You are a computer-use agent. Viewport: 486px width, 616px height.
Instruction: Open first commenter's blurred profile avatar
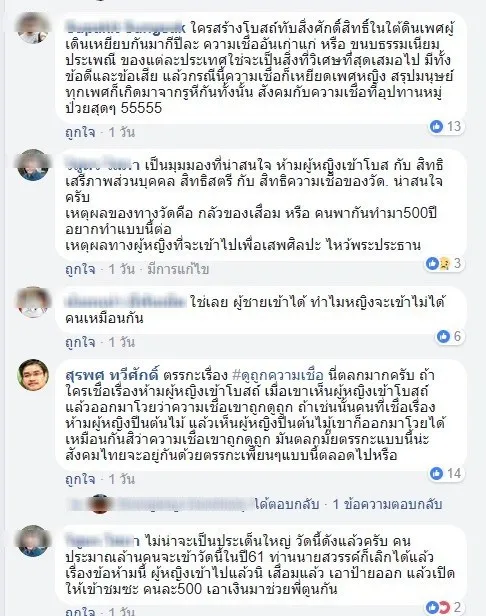point(33,28)
